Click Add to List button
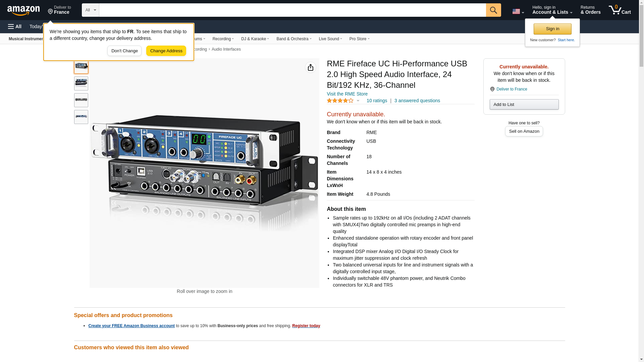Screen dimensions: 644x362 click(524, 105)
